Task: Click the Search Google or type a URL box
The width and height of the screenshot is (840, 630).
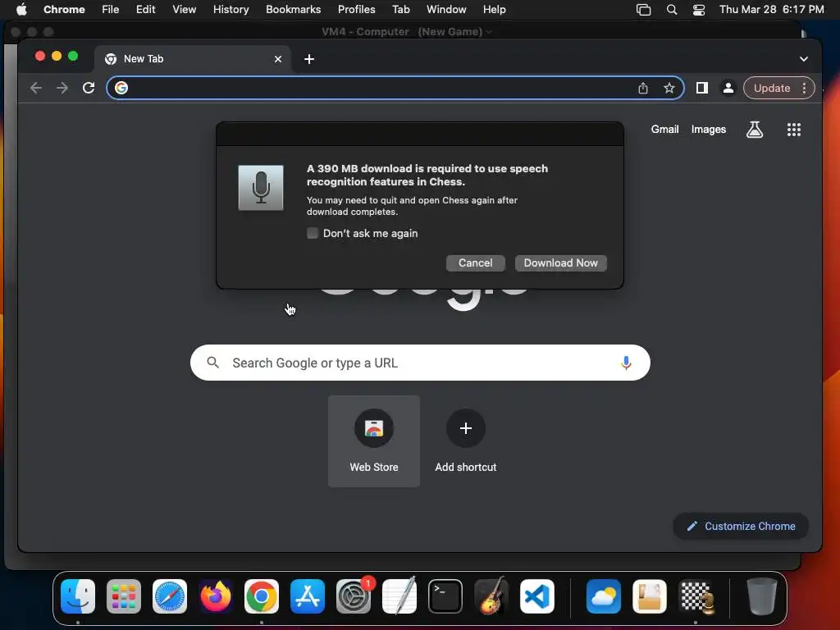Action: tap(420, 363)
